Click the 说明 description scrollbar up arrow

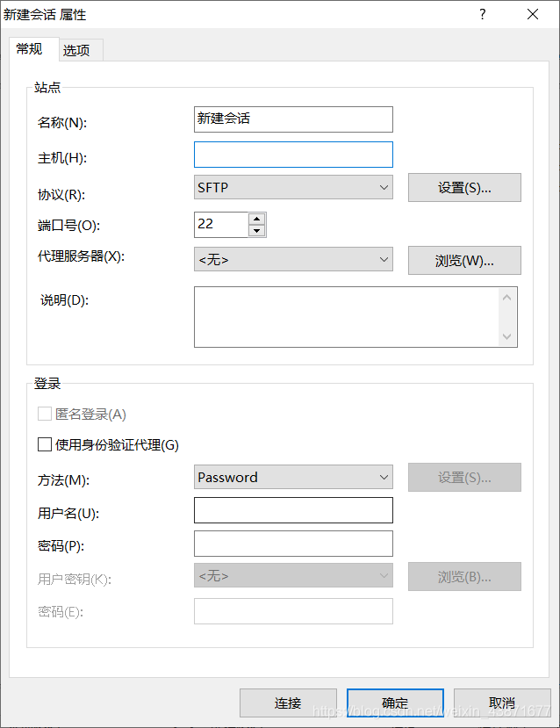[507, 297]
